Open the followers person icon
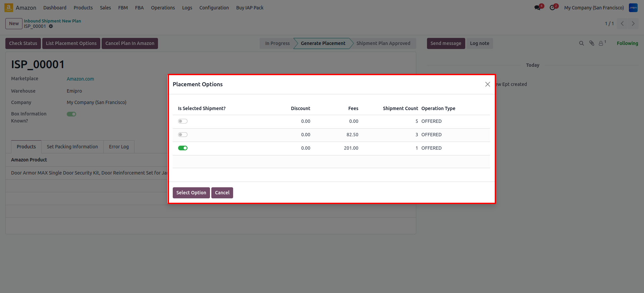Image resolution: width=644 pixels, height=293 pixels. pos(601,43)
